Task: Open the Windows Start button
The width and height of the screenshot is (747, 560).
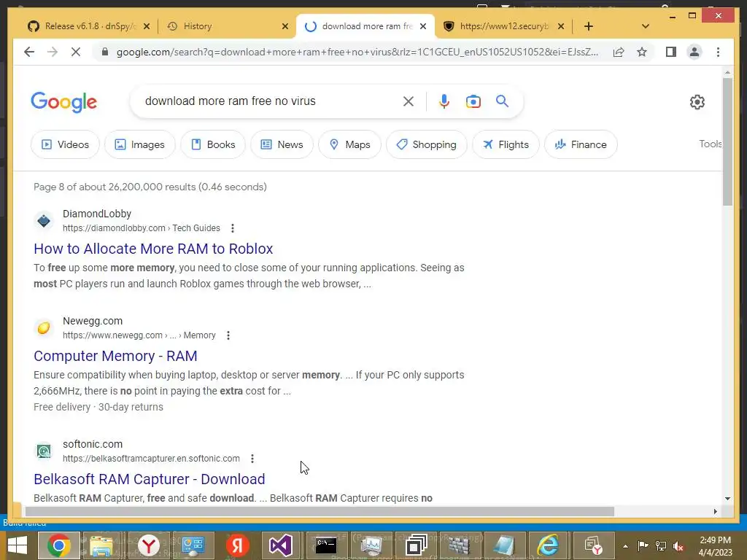Action: pyautogui.click(x=18, y=545)
